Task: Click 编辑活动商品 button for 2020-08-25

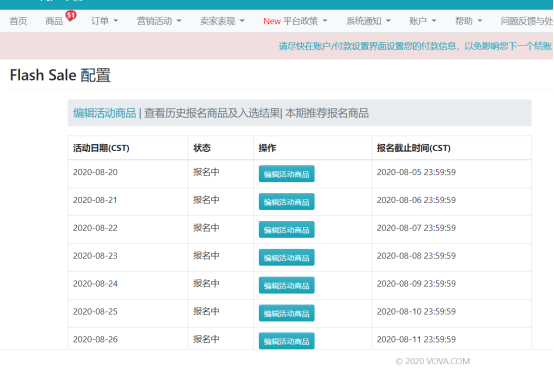Action: tap(287, 313)
